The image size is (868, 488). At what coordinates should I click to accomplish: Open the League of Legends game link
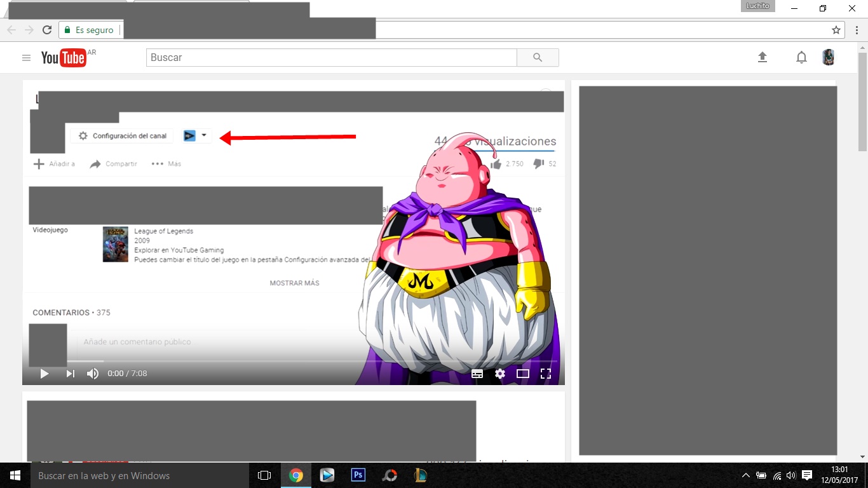(x=164, y=231)
